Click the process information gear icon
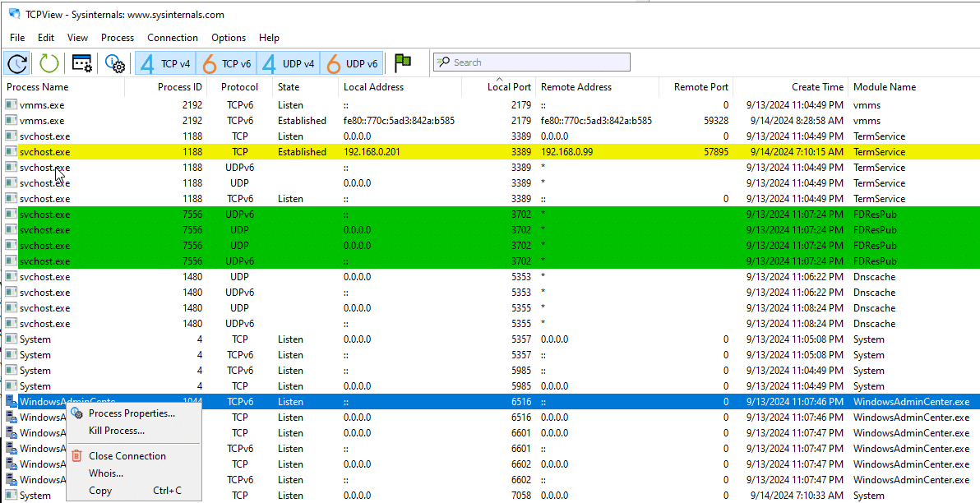 [114, 62]
